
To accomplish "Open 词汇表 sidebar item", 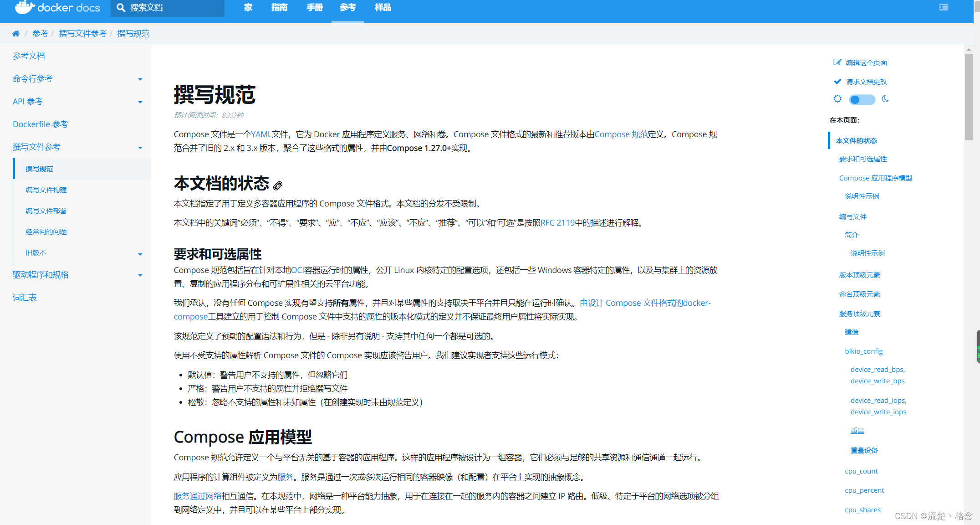I will tap(25, 298).
